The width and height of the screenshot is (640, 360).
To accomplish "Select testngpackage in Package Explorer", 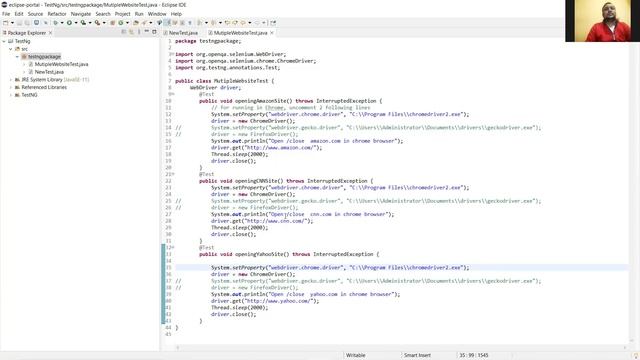I will 44,57.
